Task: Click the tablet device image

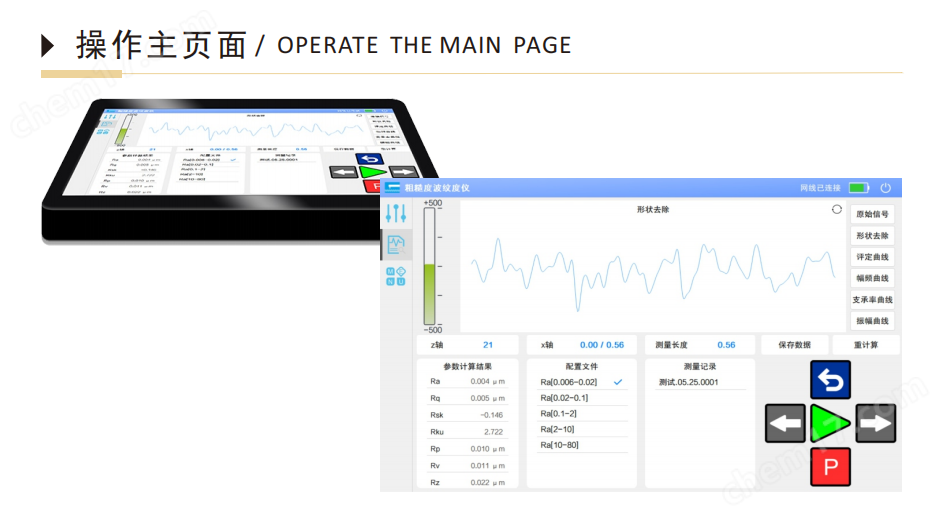Action: 240,171
